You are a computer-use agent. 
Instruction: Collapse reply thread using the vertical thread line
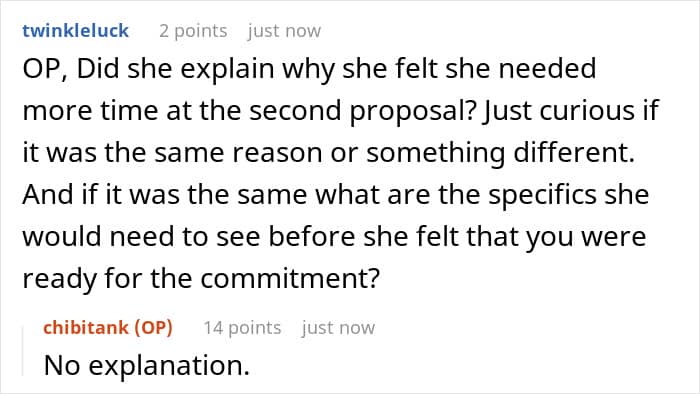point(23,351)
